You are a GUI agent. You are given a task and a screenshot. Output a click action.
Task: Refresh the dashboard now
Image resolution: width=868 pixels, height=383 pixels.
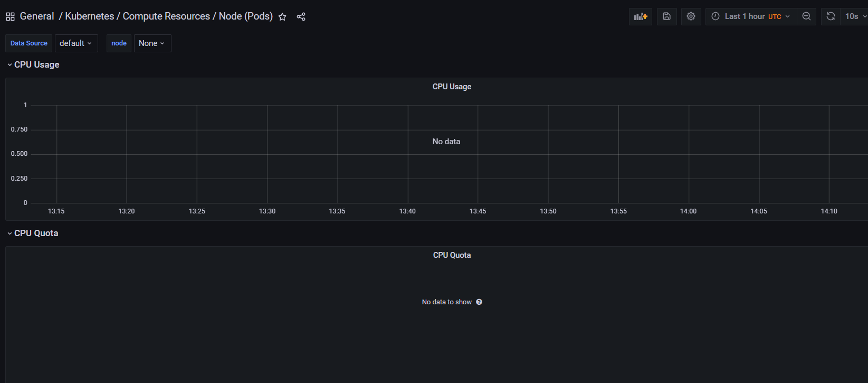831,16
